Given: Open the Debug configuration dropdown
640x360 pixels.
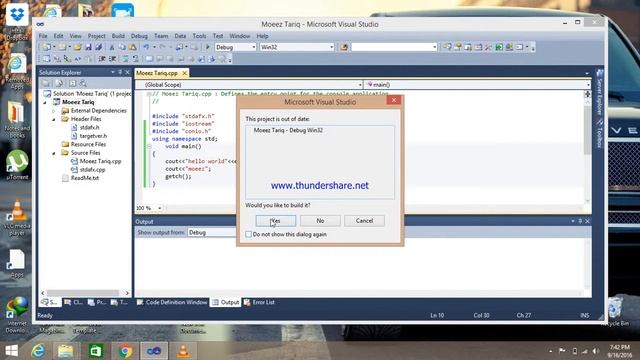Looking at the screenshot, I should coord(253,47).
